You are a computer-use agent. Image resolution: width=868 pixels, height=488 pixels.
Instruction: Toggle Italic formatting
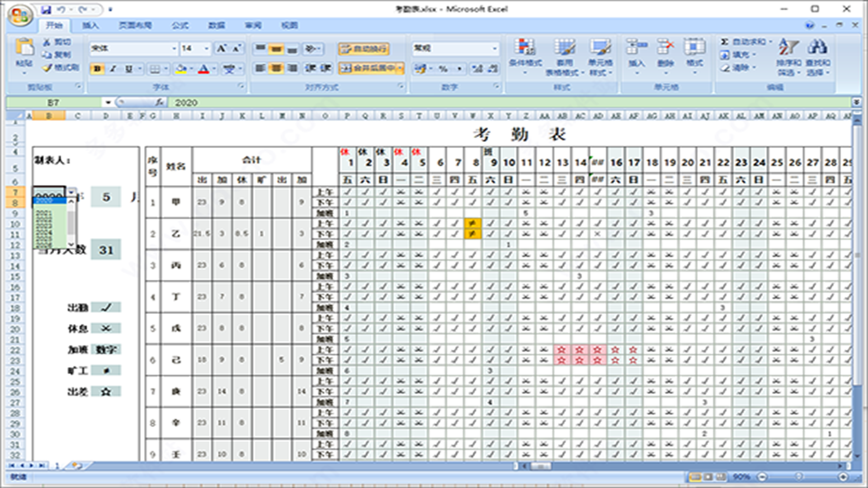(113, 69)
